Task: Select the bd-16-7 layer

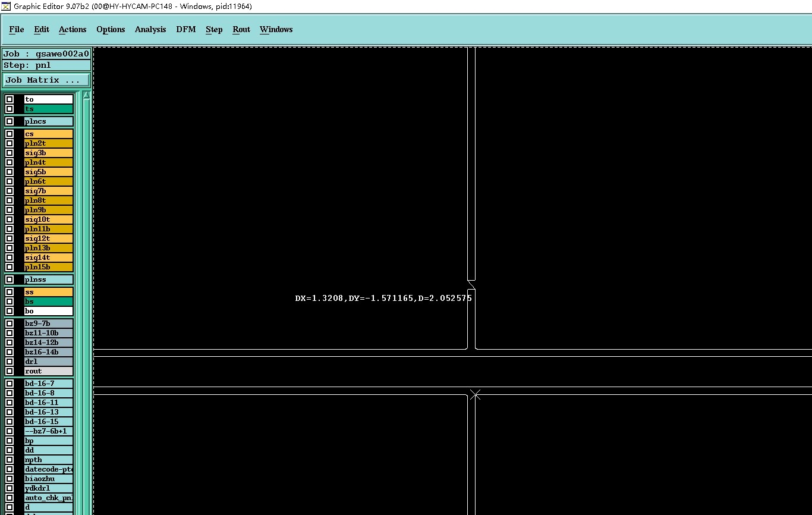Action: click(49, 384)
